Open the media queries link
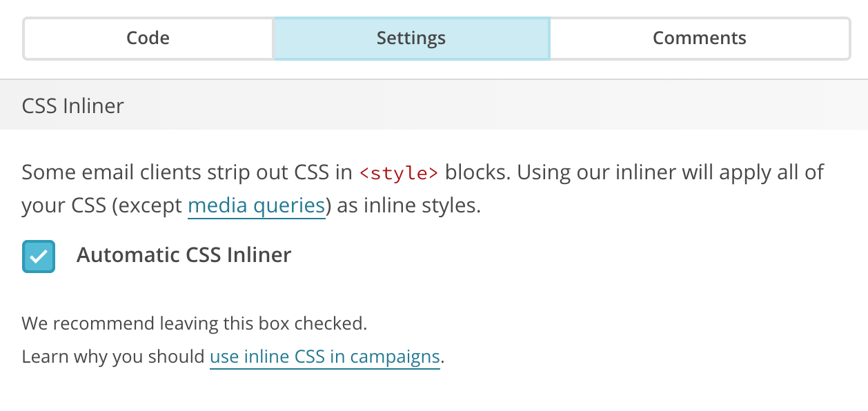Viewport: 868px width, 411px height. coord(256,206)
